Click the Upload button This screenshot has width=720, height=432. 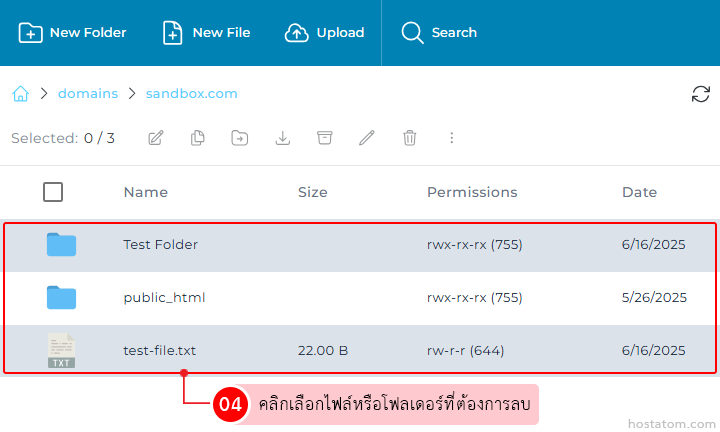(x=325, y=33)
